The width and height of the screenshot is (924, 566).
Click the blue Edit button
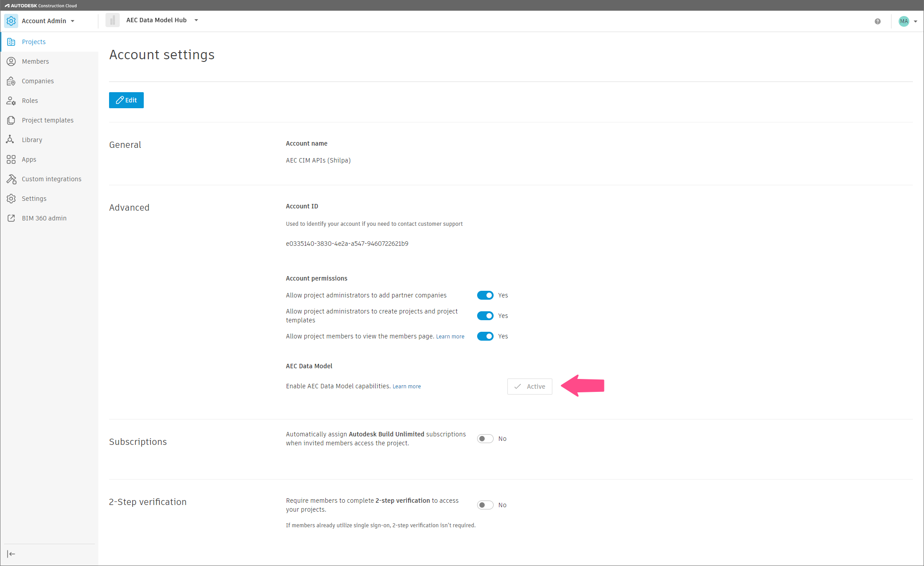126,100
